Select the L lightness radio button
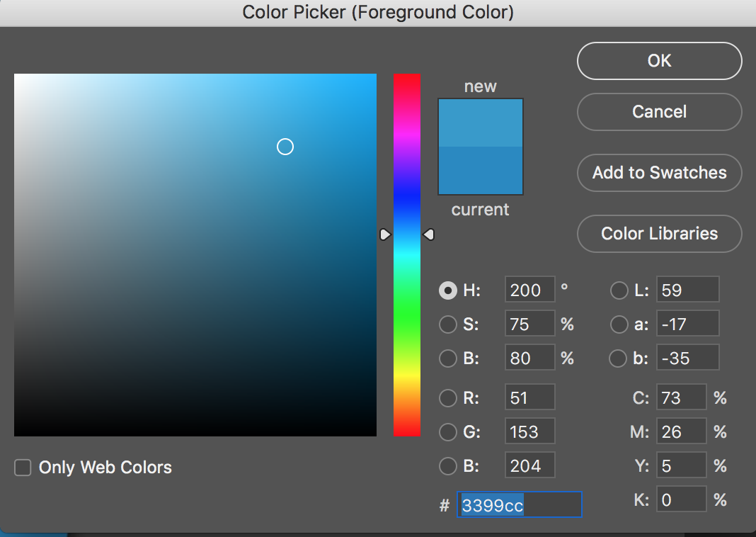756x537 pixels. coord(619,290)
